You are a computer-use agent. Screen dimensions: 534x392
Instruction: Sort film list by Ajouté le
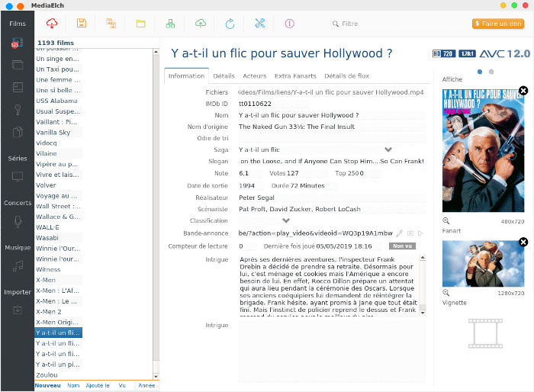pos(98,386)
